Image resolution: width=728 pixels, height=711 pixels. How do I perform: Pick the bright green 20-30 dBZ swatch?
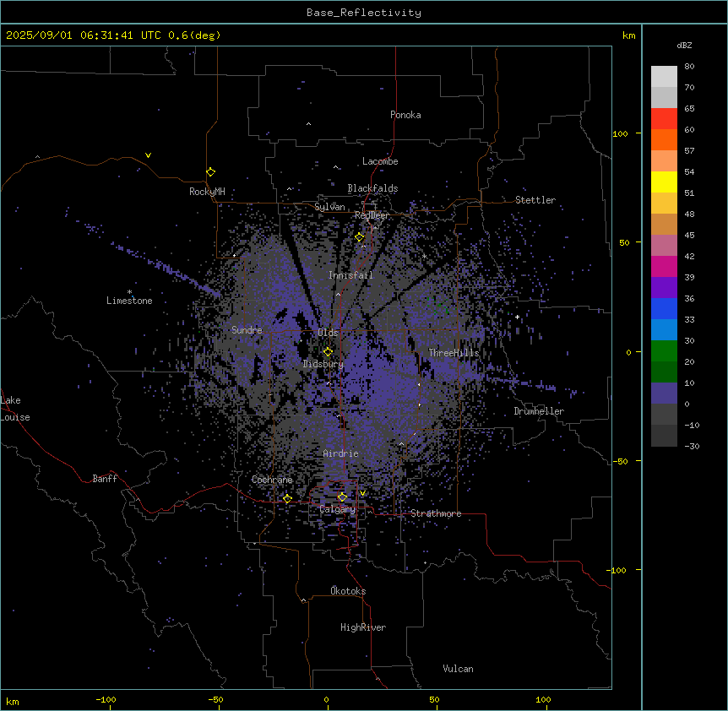(664, 351)
